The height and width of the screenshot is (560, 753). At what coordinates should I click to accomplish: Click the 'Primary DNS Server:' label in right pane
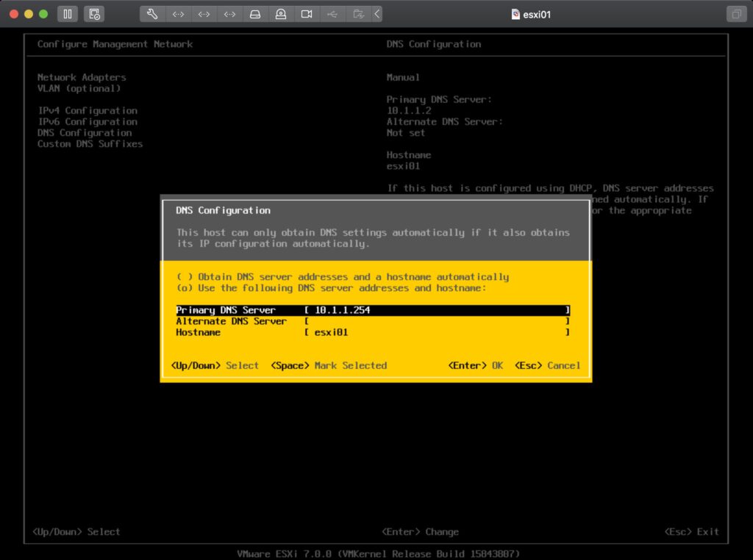coord(439,99)
